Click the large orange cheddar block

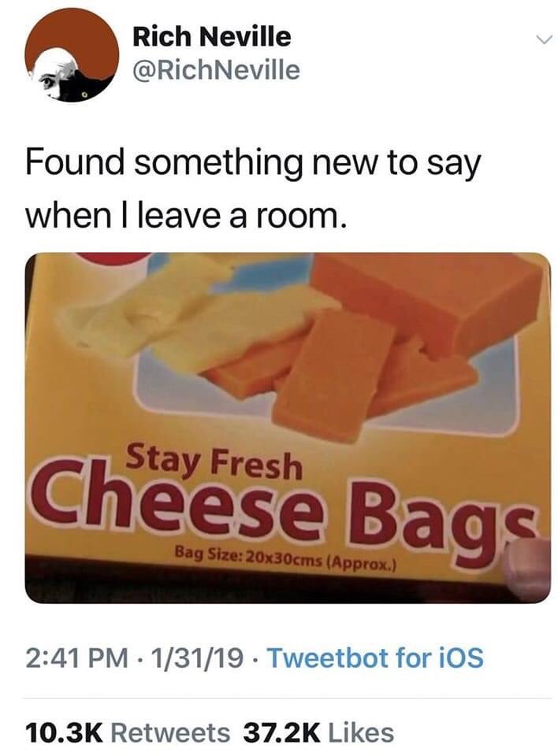coord(427,298)
